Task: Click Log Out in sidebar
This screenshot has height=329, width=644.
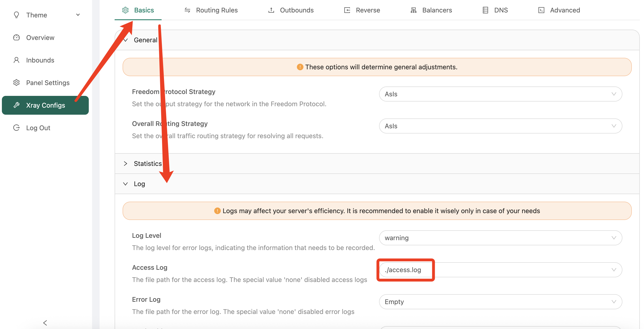Action: click(x=38, y=128)
